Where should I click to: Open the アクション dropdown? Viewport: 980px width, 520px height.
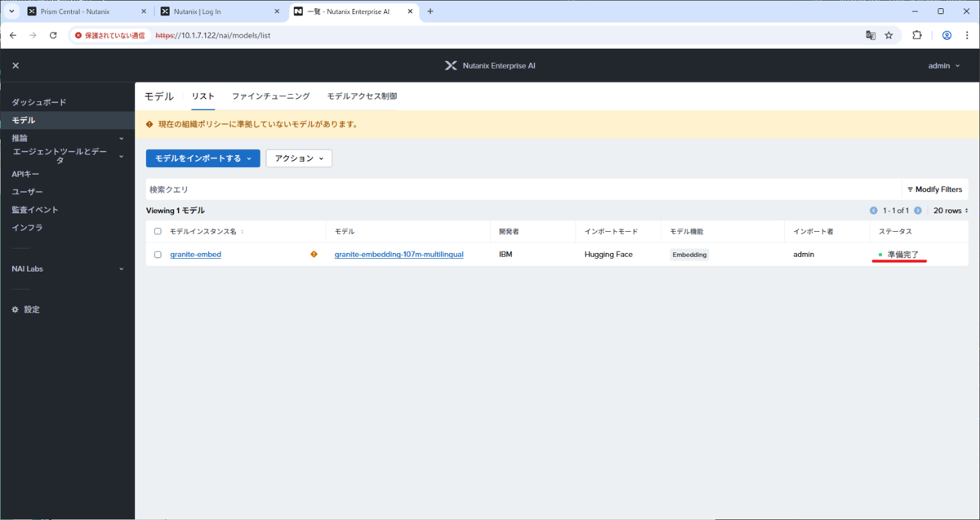(x=299, y=158)
